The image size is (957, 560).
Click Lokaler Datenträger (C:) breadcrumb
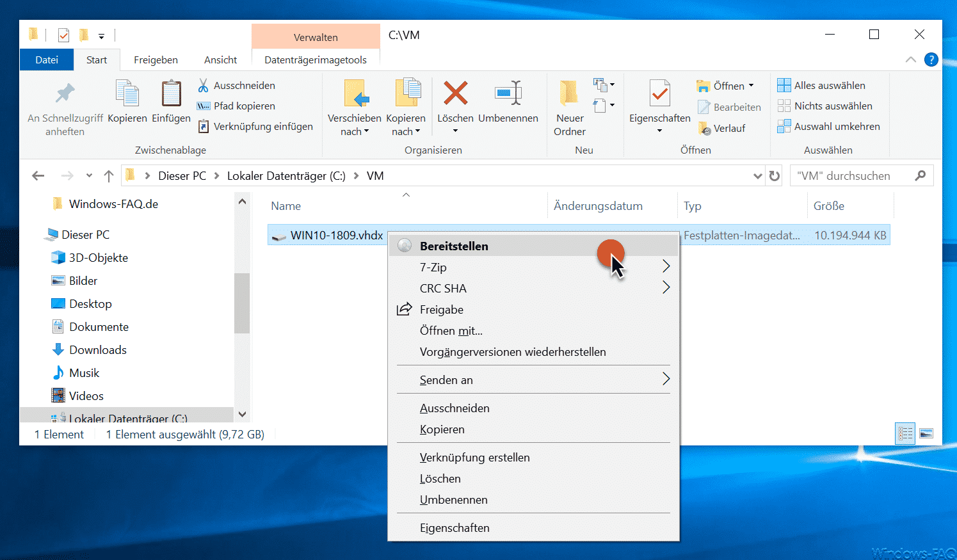[286, 175]
